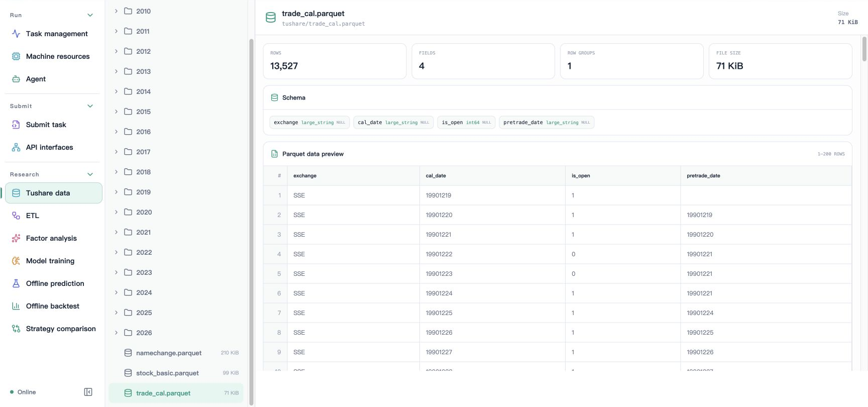Click the Offline prediction flask icon
This screenshot has height=407, width=868.
[16, 283]
